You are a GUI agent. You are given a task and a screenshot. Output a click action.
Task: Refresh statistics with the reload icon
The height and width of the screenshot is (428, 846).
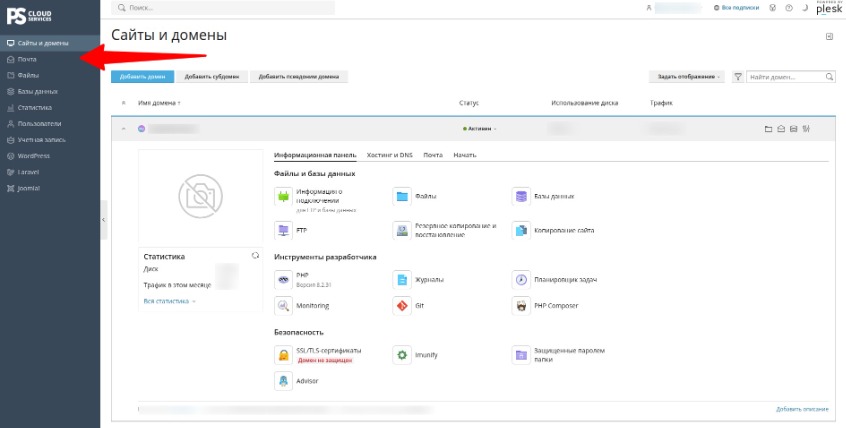coord(255,256)
